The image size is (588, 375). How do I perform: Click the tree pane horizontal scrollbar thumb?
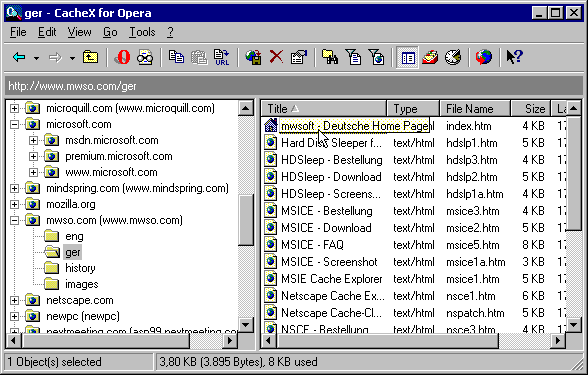(106, 340)
